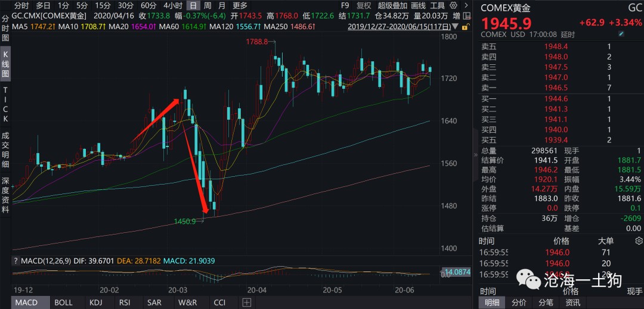Click the GC.CMX[COMEX黄金] symbol label
644x309 pixels.
pos(49,16)
